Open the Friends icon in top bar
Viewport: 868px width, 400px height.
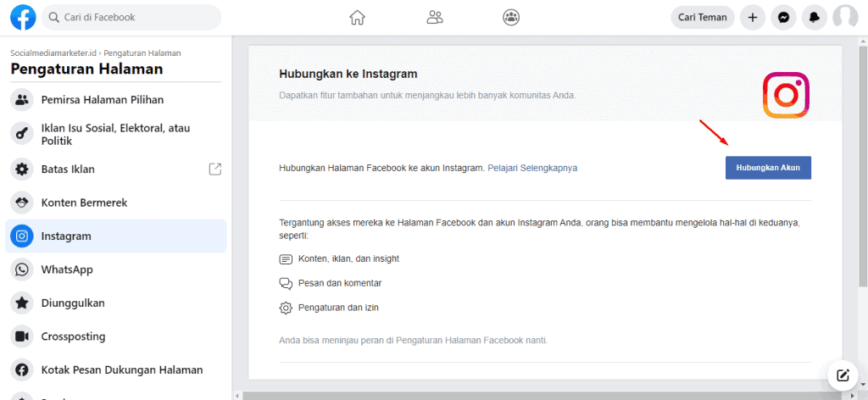point(435,17)
